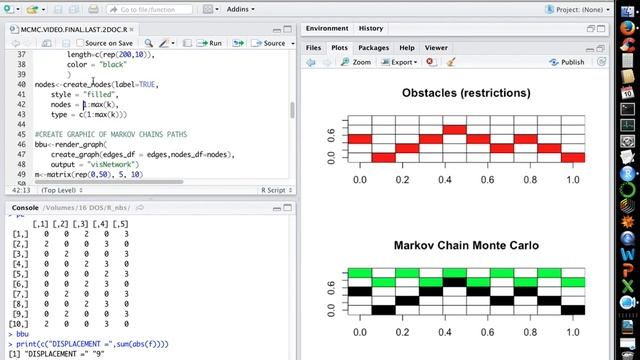The height and width of the screenshot is (360, 640).
Task: Click the Run button
Action: point(209,43)
